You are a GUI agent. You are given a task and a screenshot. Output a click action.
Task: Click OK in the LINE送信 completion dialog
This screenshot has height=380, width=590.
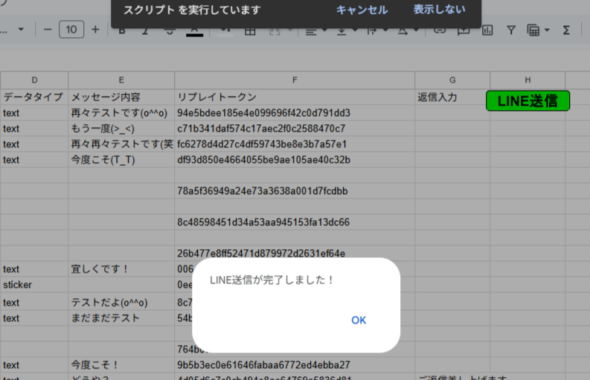tap(358, 320)
